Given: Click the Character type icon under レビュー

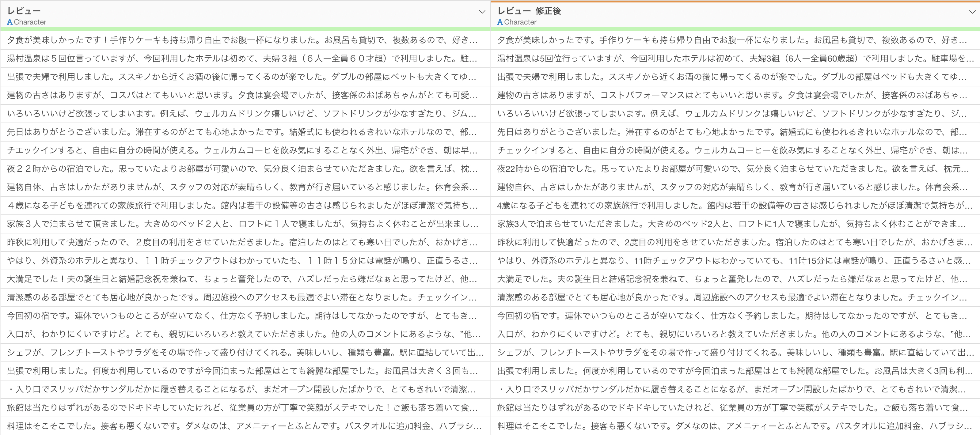Looking at the screenshot, I should pyautogui.click(x=9, y=22).
